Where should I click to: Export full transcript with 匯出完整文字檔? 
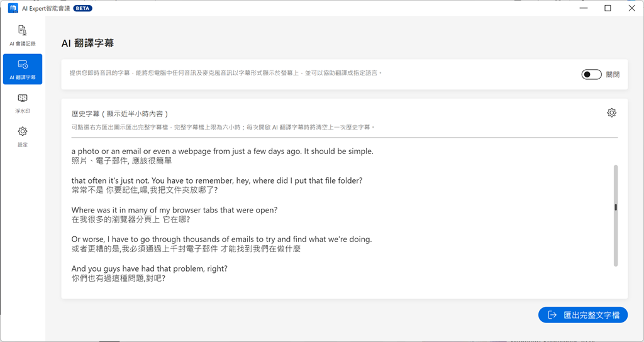pos(583,315)
